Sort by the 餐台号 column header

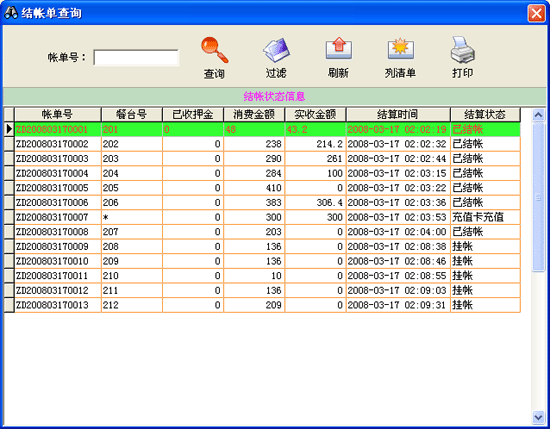pyautogui.click(x=132, y=114)
